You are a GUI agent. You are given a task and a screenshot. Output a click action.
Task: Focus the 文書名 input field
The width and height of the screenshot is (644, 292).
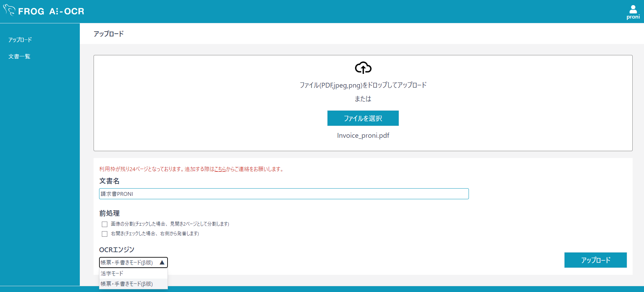pyautogui.click(x=284, y=194)
